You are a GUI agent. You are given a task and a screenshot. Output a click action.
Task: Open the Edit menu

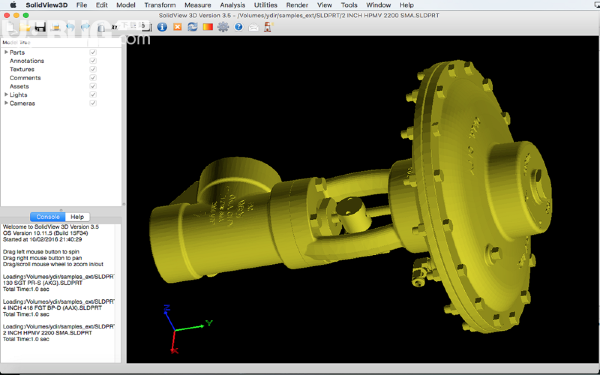point(102,5)
